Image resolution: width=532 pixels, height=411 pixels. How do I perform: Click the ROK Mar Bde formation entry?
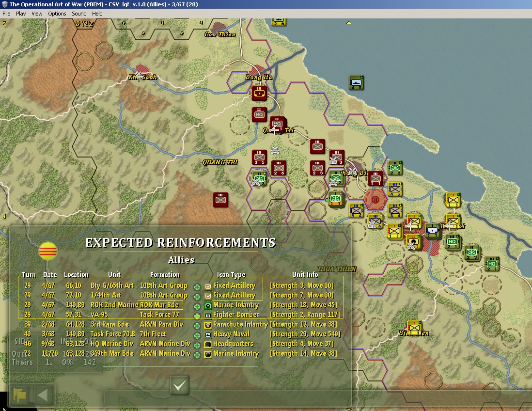click(159, 305)
